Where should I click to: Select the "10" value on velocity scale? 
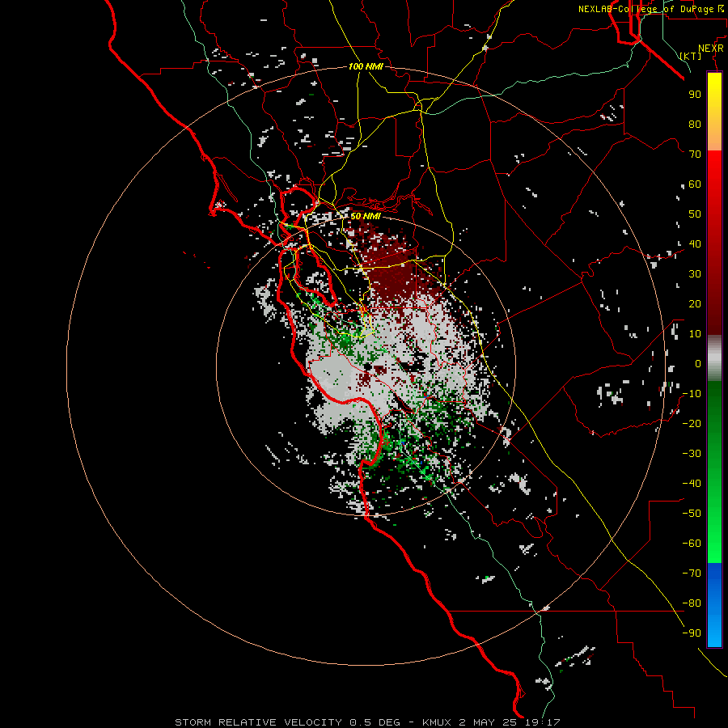[695, 334]
